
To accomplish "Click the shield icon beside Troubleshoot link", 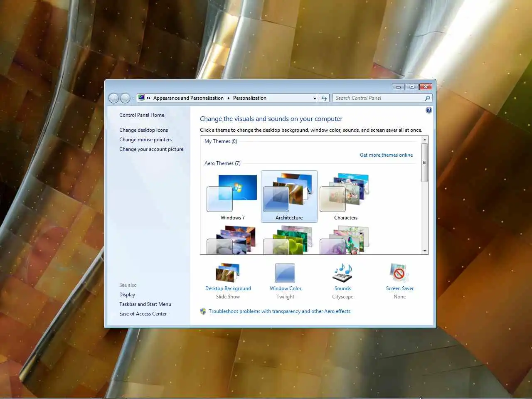I will point(203,311).
